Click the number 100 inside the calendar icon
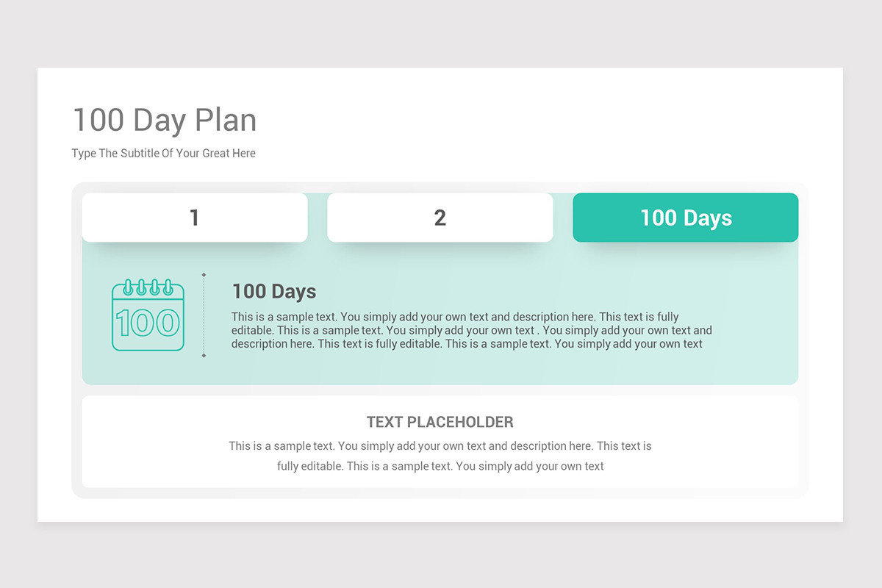 [x=148, y=323]
